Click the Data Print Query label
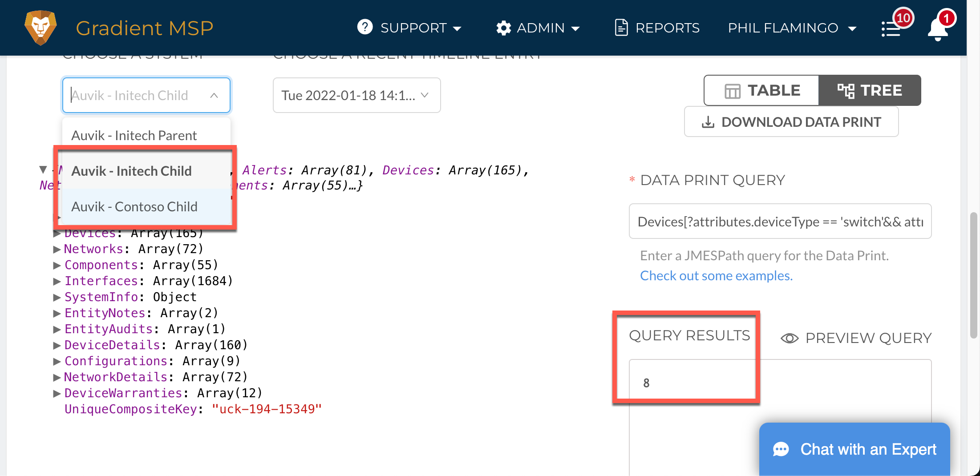Screen dimensions: 980x476 713,180
